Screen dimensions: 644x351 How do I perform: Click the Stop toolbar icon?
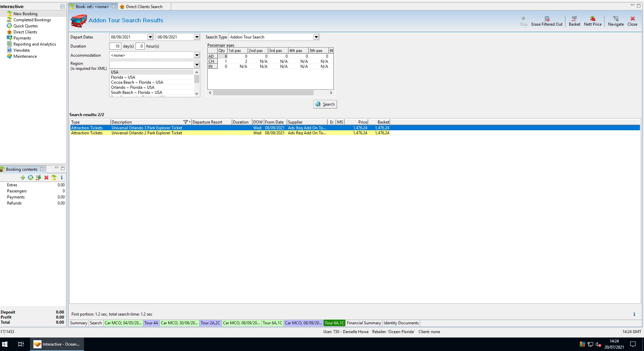(523, 18)
